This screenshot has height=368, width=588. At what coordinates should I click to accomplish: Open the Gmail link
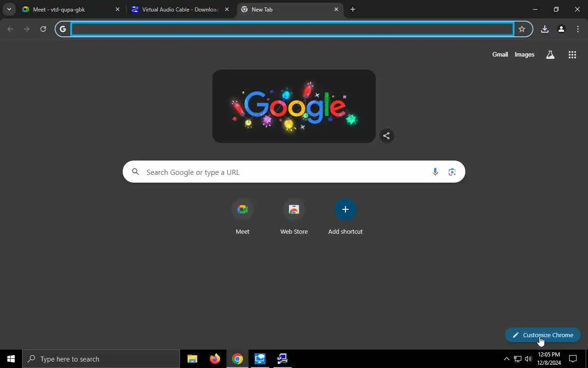pos(500,54)
